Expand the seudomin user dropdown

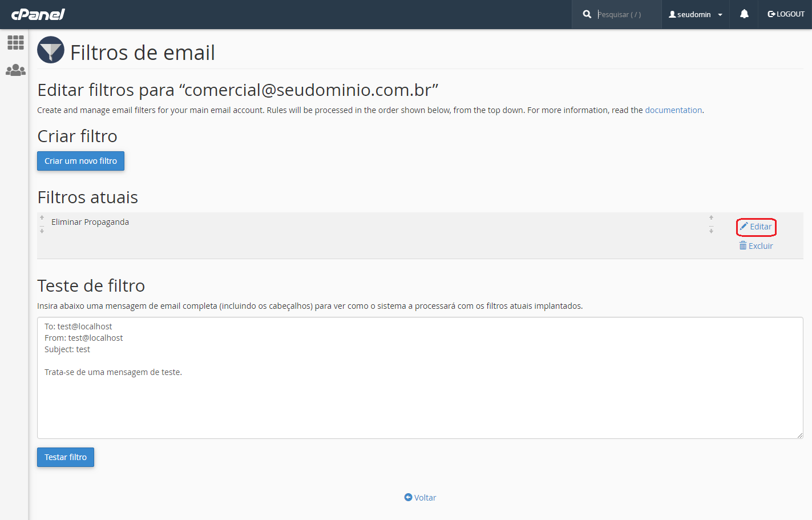point(696,14)
